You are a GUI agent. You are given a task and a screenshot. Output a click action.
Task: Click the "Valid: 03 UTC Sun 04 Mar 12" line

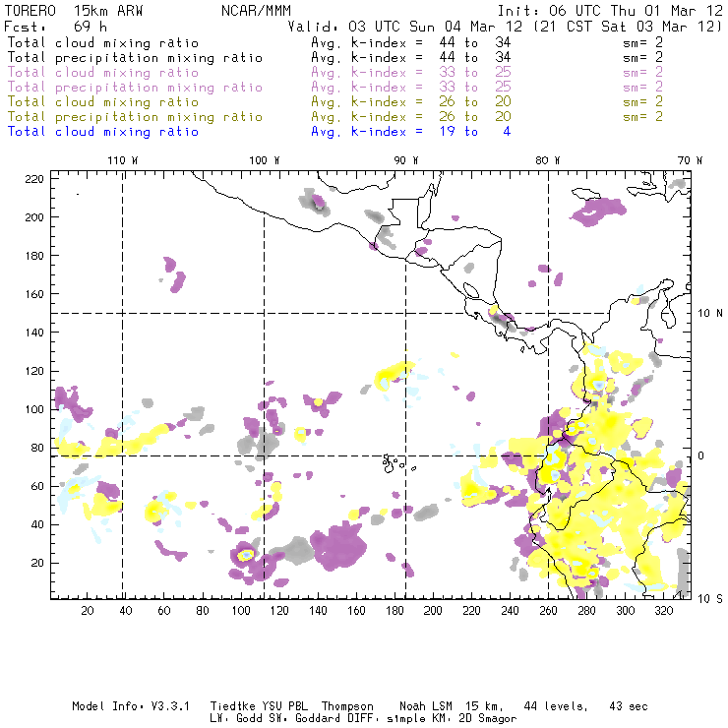[405, 27]
